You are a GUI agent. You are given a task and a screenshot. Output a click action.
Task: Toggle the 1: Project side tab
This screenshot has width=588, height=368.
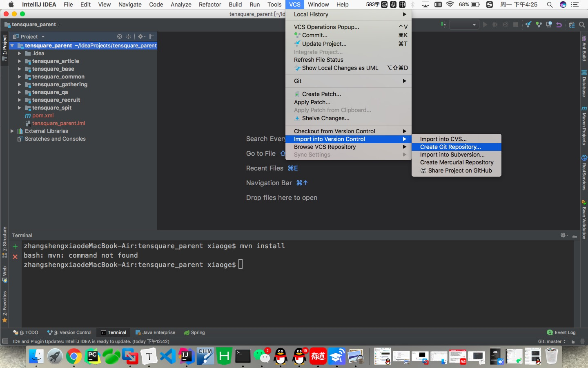coord(4,48)
